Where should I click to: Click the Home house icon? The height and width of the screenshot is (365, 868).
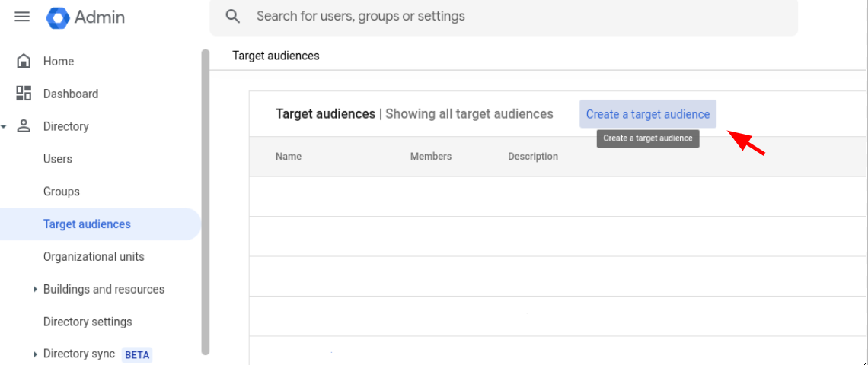24,62
